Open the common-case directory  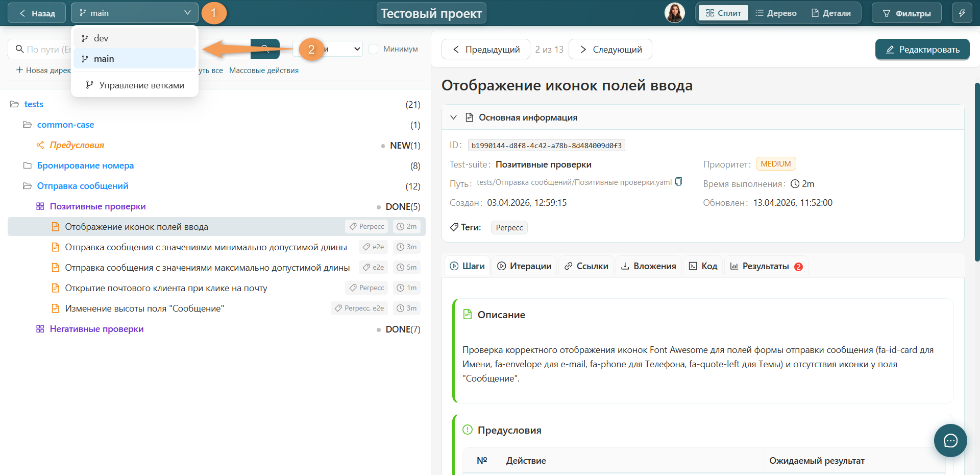65,125
